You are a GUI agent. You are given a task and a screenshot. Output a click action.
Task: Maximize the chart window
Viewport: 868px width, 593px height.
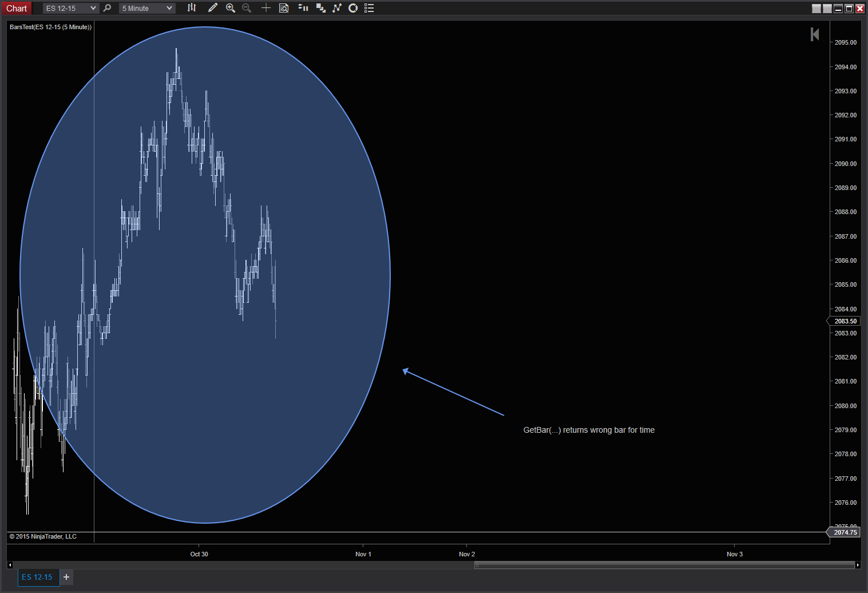[x=849, y=8]
